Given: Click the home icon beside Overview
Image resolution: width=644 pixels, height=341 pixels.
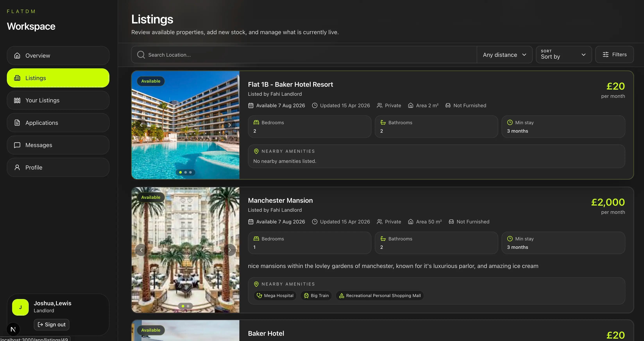Looking at the screenshot, I should click(17, 55).
